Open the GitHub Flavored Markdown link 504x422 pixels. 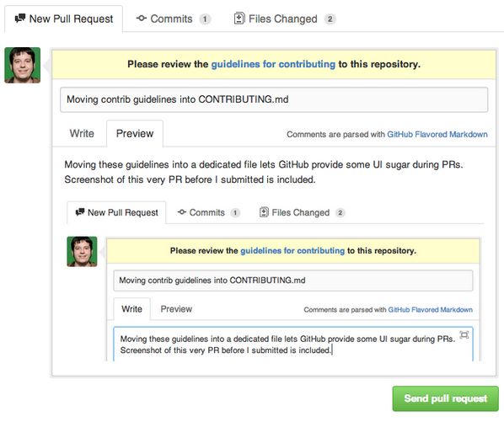tap(437, 134)
